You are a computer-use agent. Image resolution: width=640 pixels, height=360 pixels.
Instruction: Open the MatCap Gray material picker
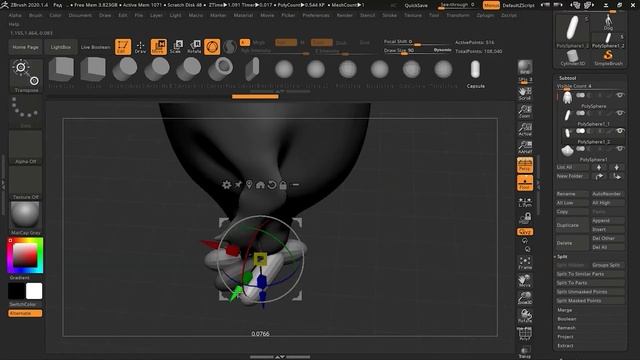tap(25, 218)
